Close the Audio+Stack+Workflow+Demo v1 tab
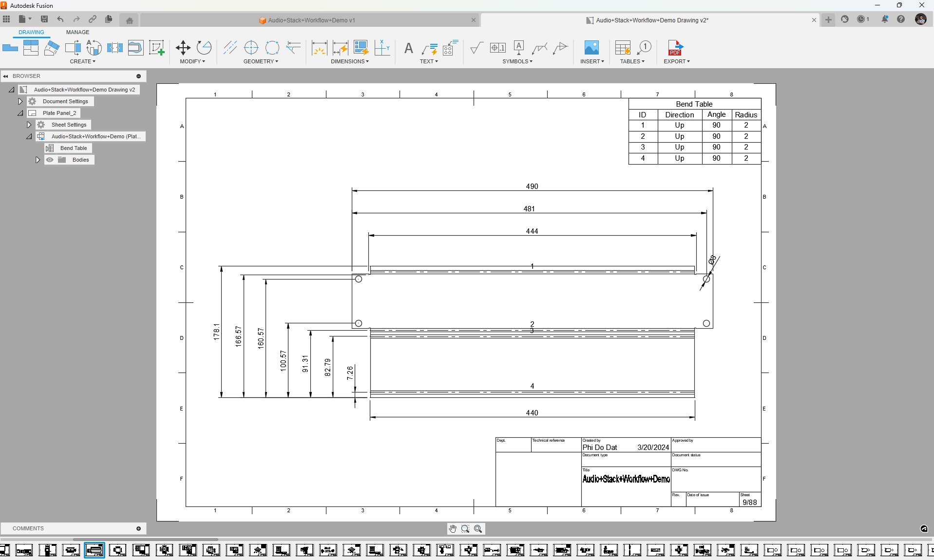This screenshot has height=560, width=934. 473,20
